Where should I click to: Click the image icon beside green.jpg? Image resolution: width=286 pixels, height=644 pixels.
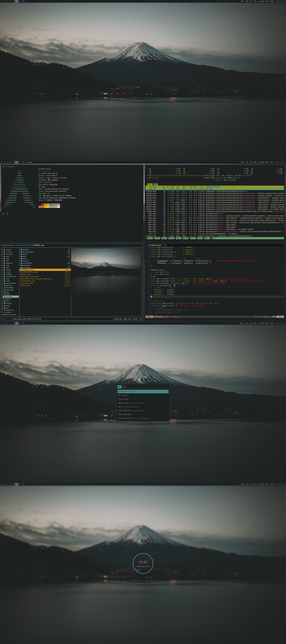[x=21, y=274]
